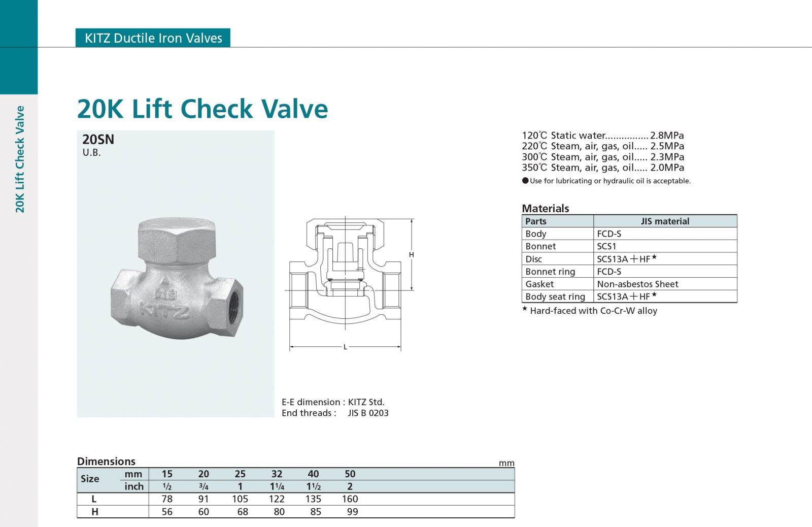Image resolution: width=812 pixels, height=527 pixels.
Task: Click the L value 78
Action: tap(167, 499)
